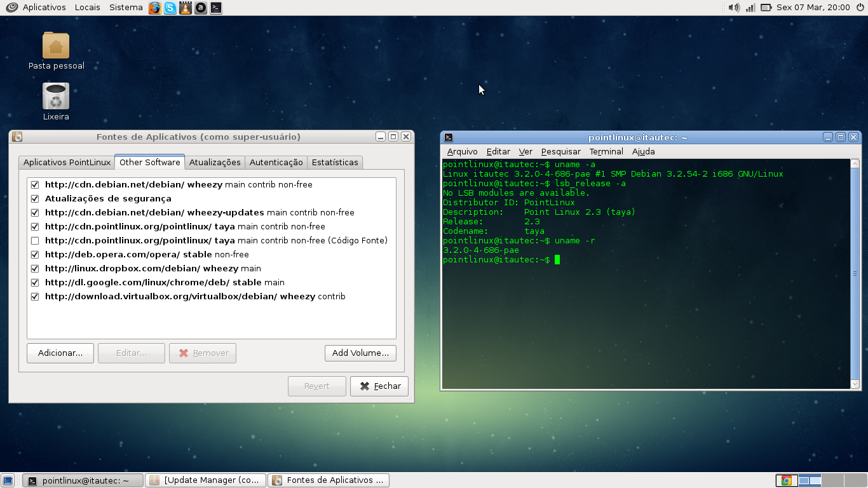Launch Firefox from the top panel
The height and width of the screenshot is (488, 868).
155,8
